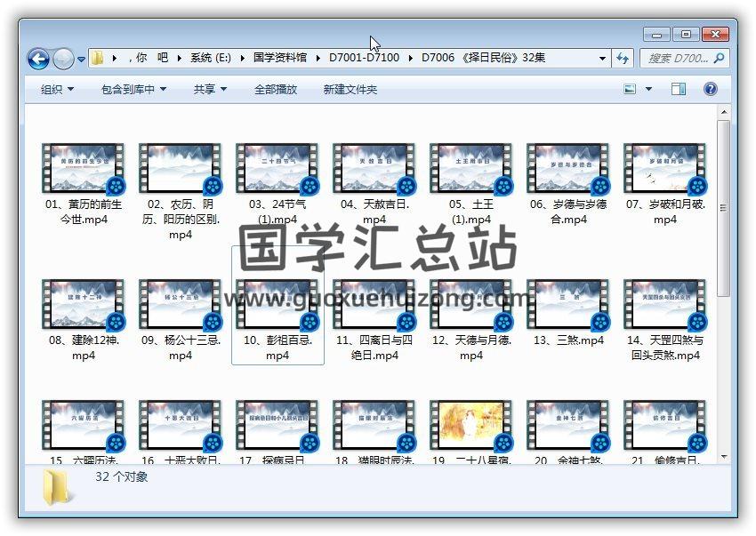Screen dimensions: 756x536
Task: Click the change view icon in toolbar
Action: [631, 89]
